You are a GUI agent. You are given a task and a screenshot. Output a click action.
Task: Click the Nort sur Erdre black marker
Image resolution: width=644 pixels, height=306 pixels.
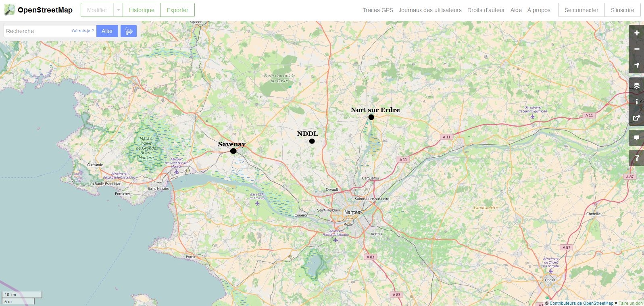pyautogui.click(x=371, y=117)
